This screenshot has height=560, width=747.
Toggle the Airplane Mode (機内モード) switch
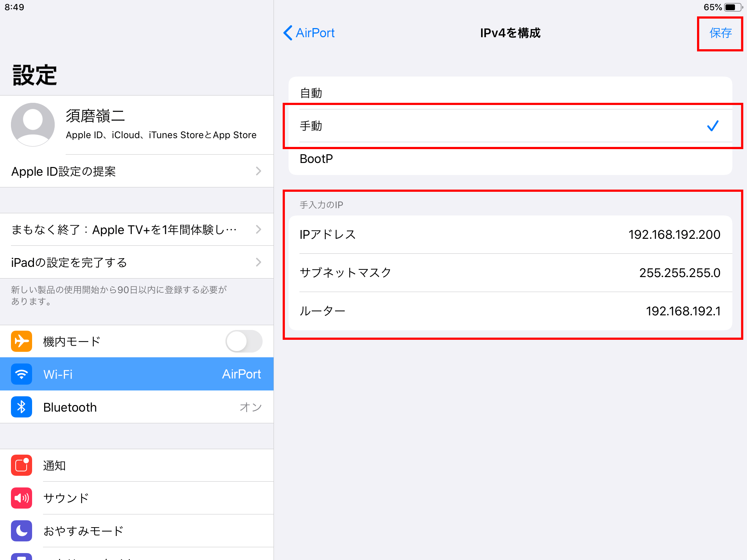pos(244,341)
